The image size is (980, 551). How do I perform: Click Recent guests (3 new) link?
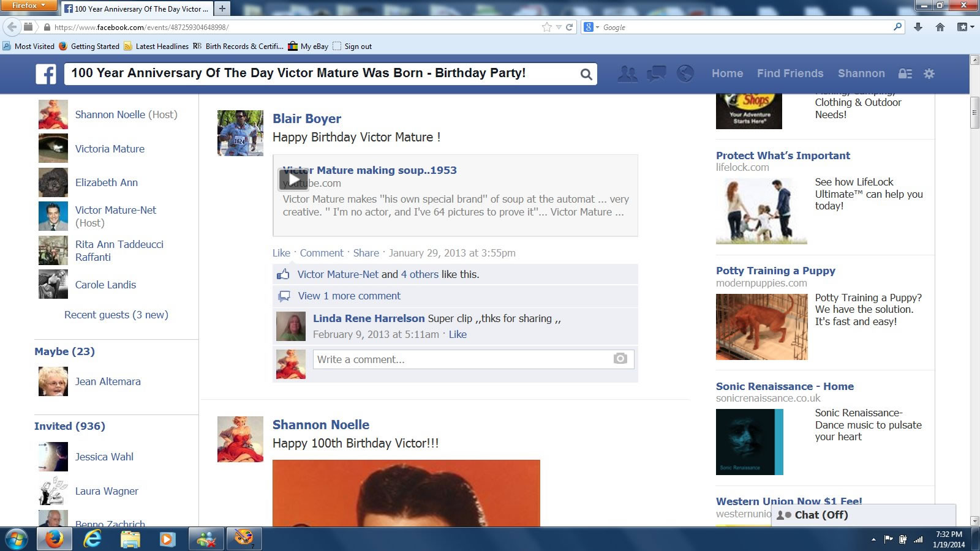pos(116,315)
